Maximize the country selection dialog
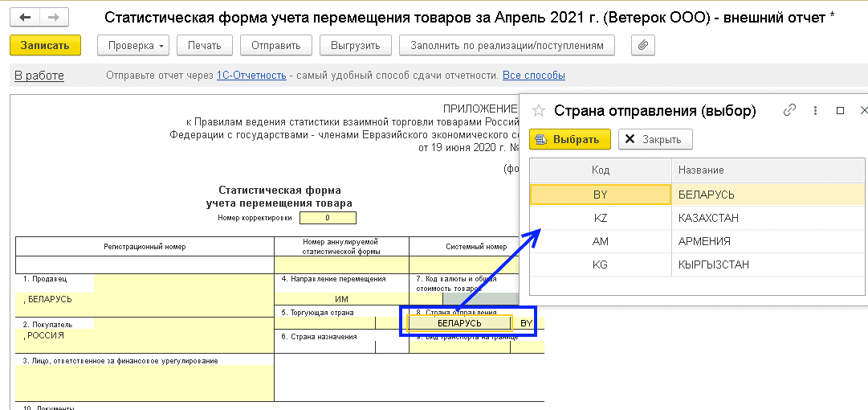The image size is (868, 410). 840,110
